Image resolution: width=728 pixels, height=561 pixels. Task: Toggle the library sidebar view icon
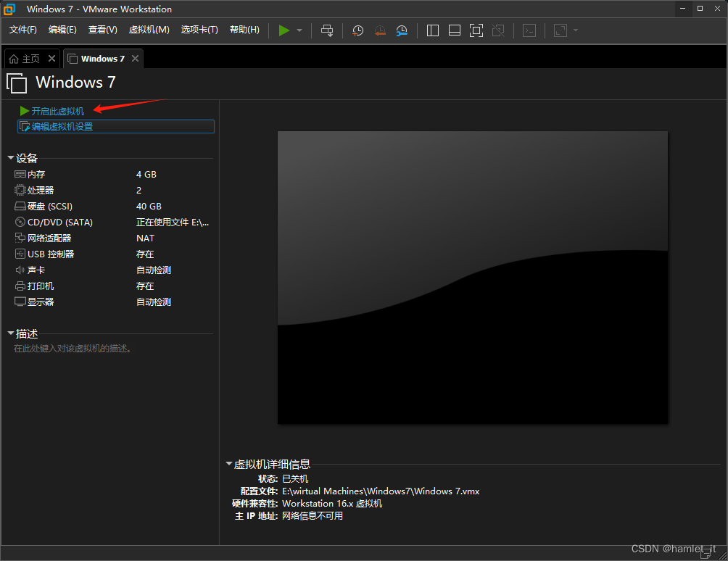click(433, 30)
